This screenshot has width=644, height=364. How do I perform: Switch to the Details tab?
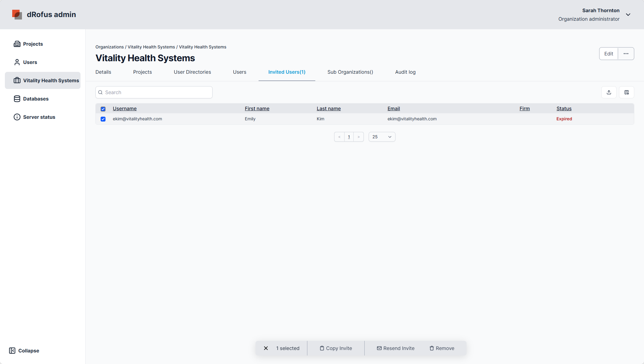[x=103, y=72]
